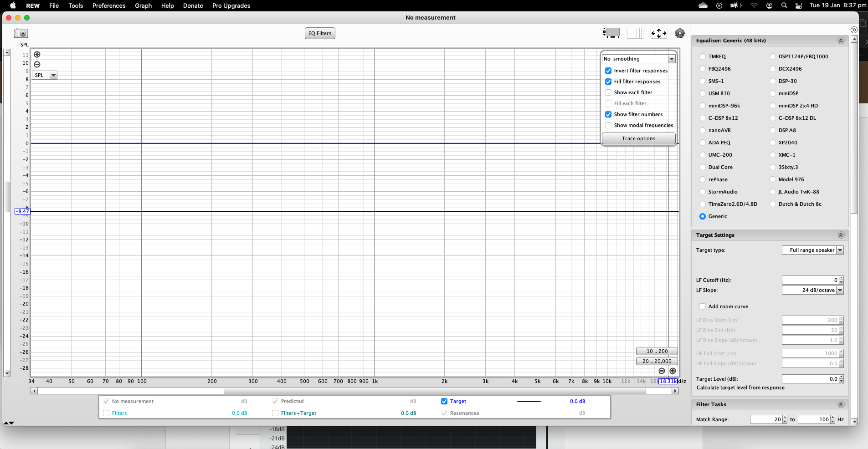
Task: Open the SPL axis type dropdown
Action: point(45,75)
